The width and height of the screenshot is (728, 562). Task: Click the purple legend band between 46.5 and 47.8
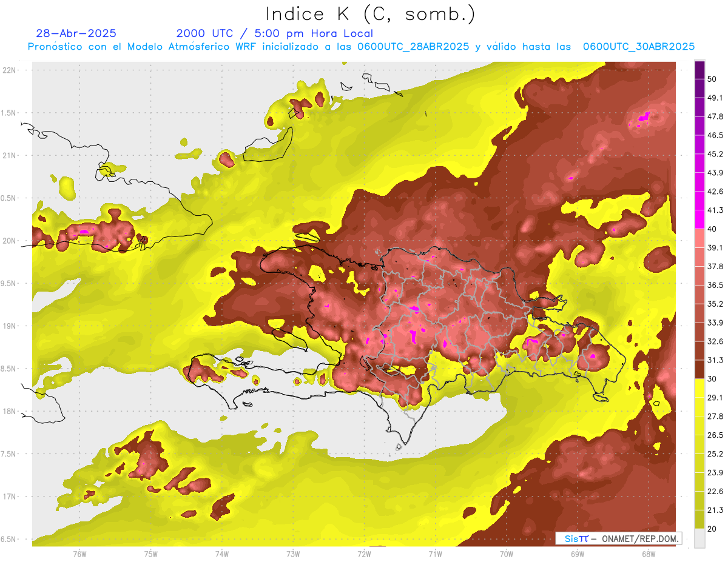point(699,125)
